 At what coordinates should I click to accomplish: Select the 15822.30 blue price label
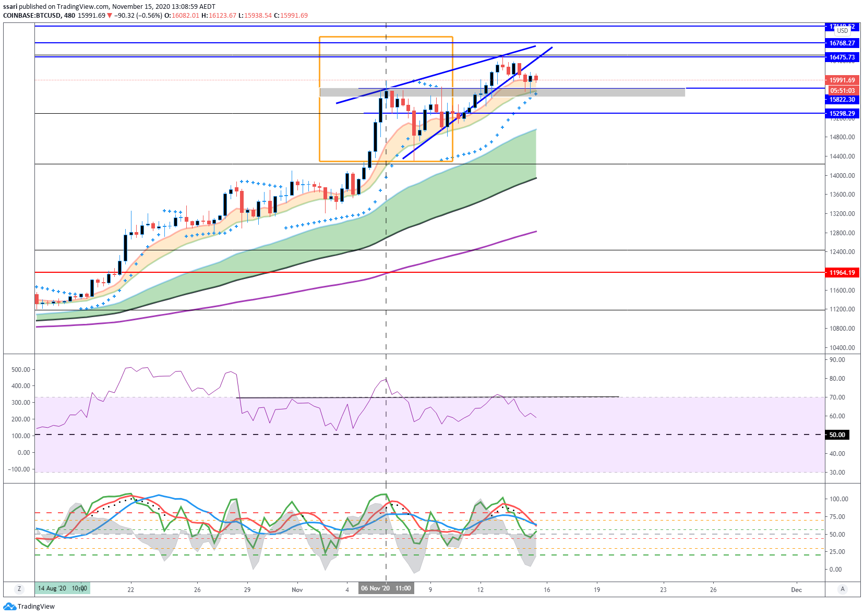coord(842,100)
